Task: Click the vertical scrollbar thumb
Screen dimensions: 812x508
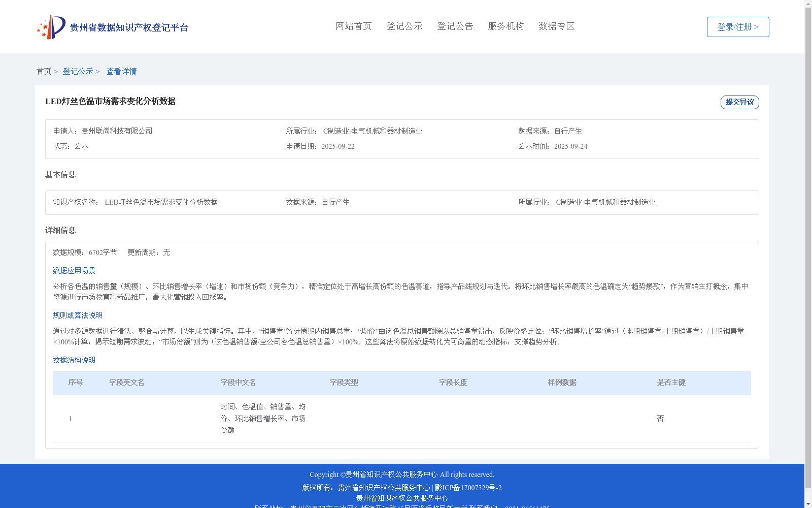Action: coord(808,248)
